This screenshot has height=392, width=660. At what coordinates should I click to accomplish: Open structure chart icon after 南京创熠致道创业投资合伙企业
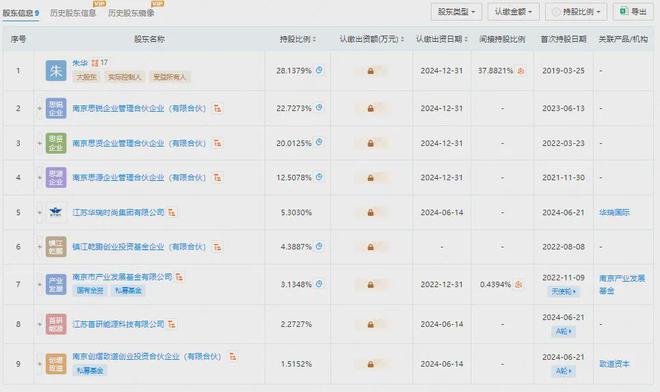coord(232,356)
